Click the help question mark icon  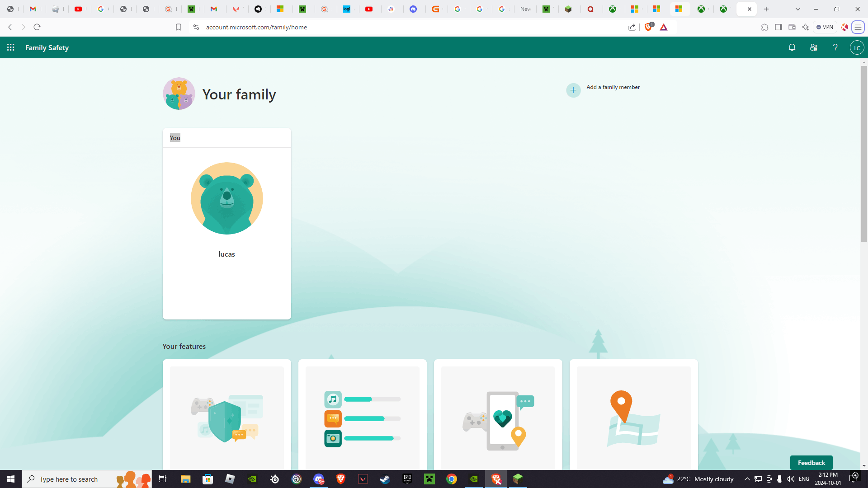tap(835, 47)
